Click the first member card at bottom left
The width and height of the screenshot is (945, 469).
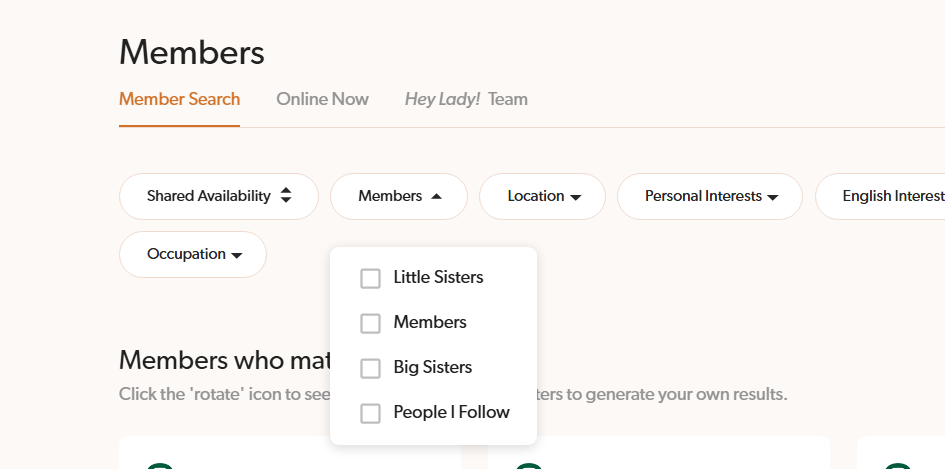pos(290,453)
